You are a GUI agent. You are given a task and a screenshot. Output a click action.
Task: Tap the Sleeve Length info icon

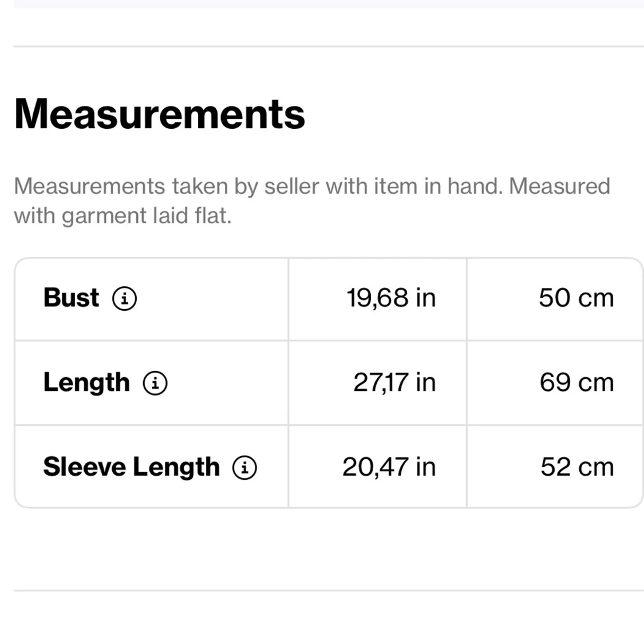[x=244, y=467]
